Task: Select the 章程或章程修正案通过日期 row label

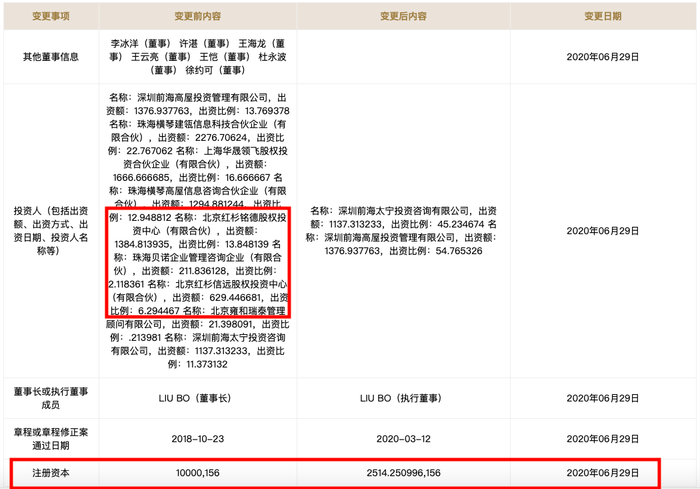Action: (51, 439)
